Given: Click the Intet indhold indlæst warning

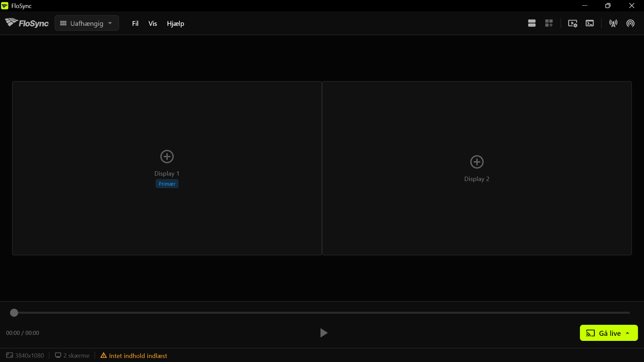Looking at the screenshot, I should click(134, 355).
